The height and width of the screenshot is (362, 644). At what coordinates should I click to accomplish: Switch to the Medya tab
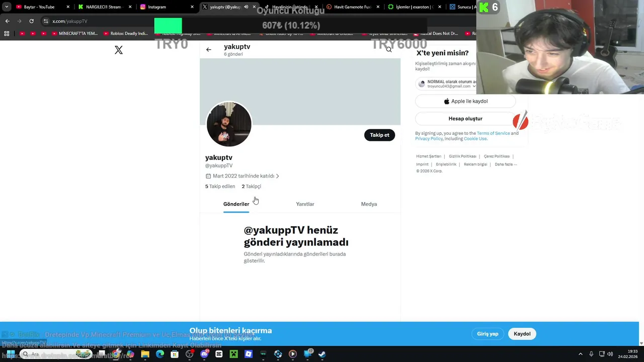coord(369,204)
